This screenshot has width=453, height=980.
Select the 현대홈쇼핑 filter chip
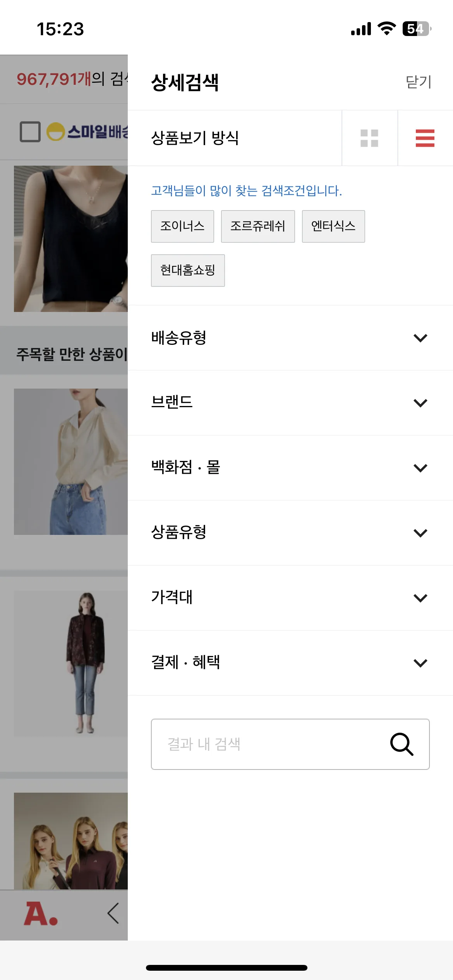188,271
